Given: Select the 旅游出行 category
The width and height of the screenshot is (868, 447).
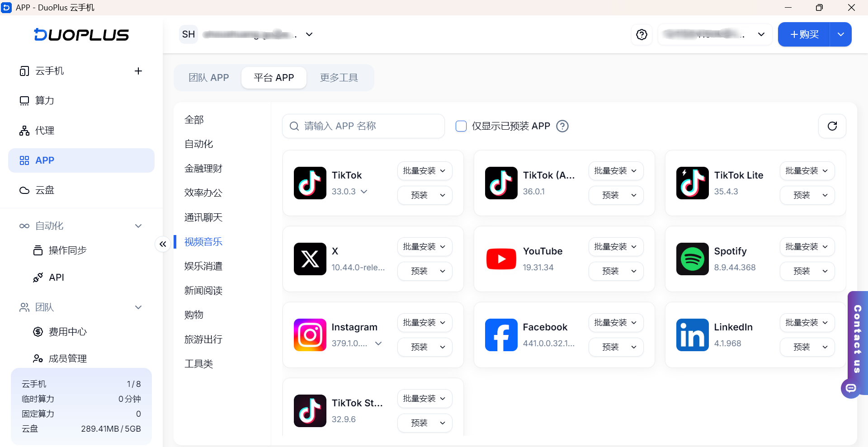Looking at the screenshot, I should 203,339.
